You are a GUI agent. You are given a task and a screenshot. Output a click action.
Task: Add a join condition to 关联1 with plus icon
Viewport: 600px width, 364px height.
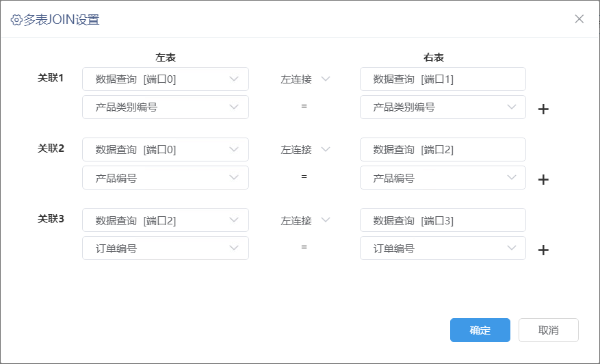pyautogui.click(x=543, y=109)
